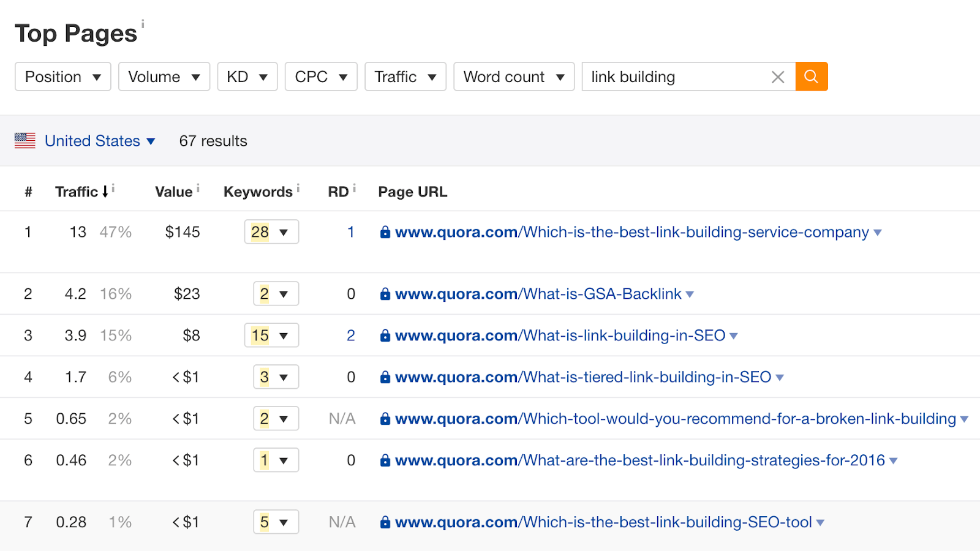This screenshot has width=980, height=551.
Task: Expand the 5 keywords dropdown in row 7
Action: [276, 522]
